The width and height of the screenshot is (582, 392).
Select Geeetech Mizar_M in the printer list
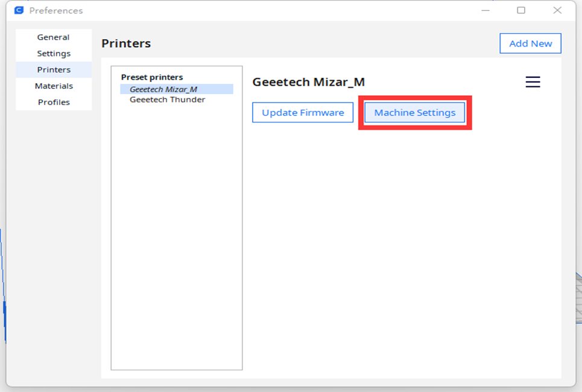[x=177, y=89]
